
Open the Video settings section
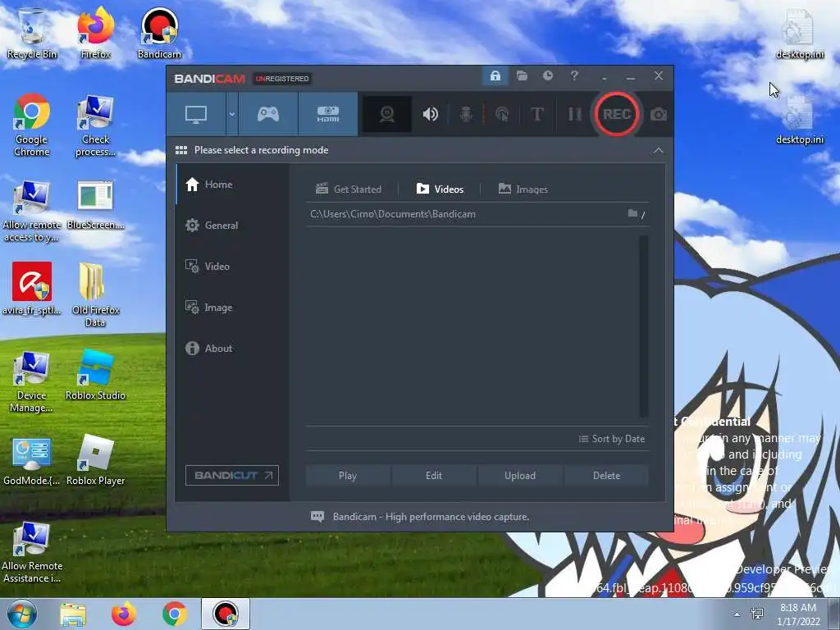coord(232,267)
